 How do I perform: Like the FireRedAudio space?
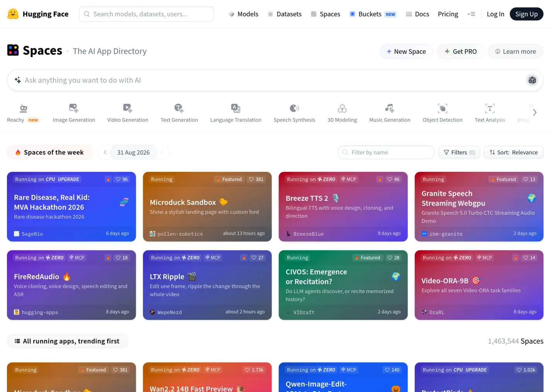click(121, 258)
